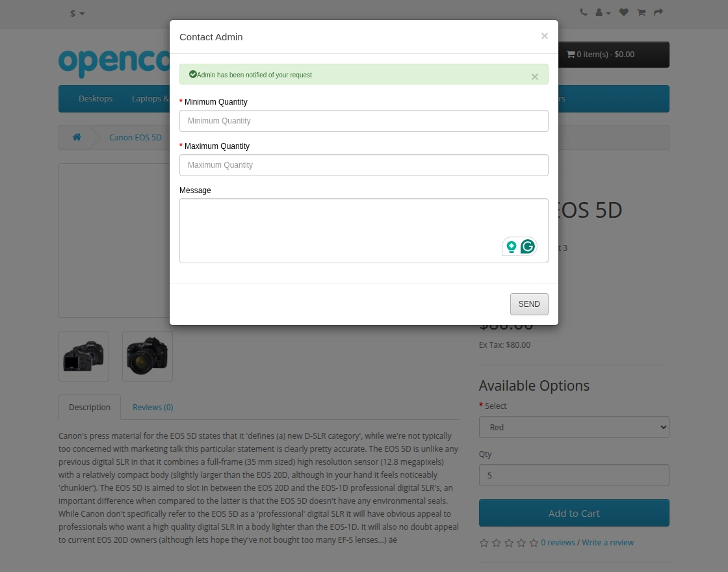Switch to the Description tab

tap(90, 407)
